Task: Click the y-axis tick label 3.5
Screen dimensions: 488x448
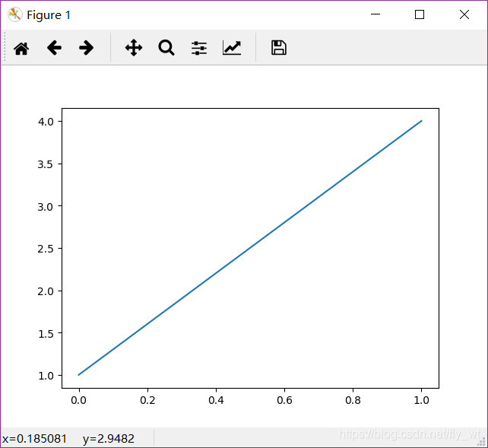Action: coord(46,164)
